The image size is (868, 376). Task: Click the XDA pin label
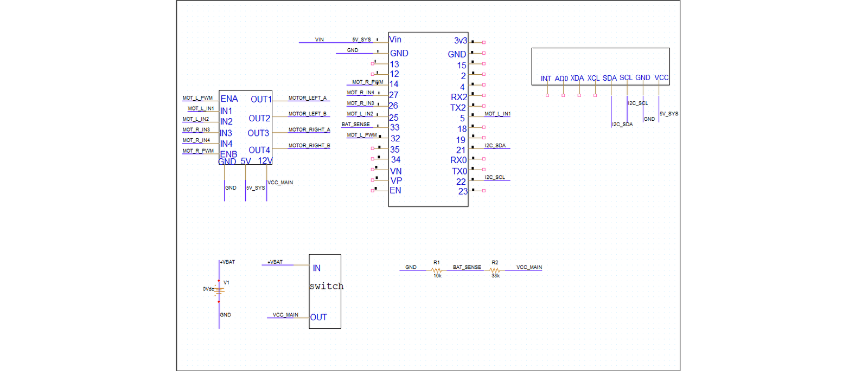577,78
